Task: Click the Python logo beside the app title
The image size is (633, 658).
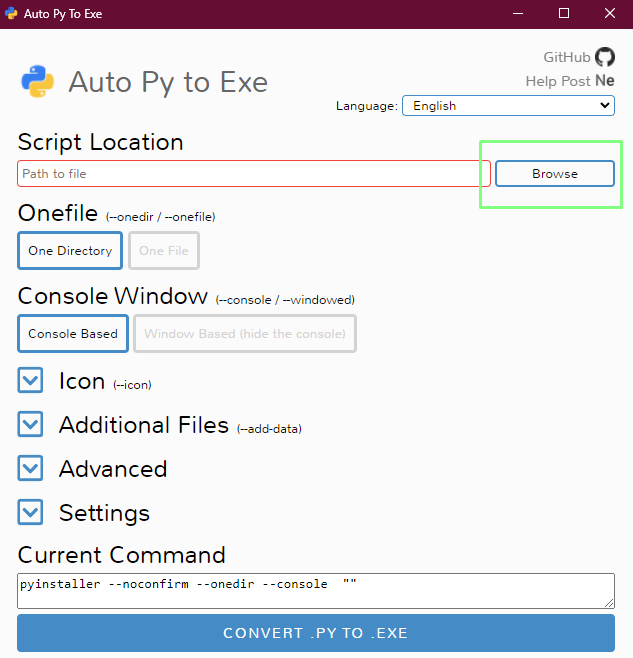Action: 38,81
